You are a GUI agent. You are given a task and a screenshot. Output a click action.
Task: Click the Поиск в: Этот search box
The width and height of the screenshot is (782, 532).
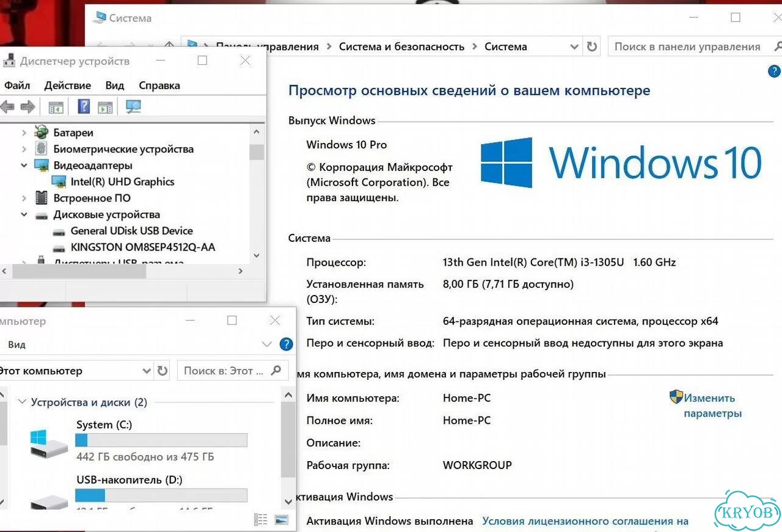(x=232, y=370)
